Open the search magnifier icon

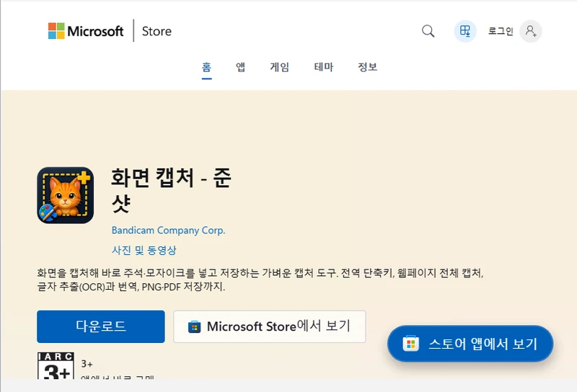click(428, 31)
